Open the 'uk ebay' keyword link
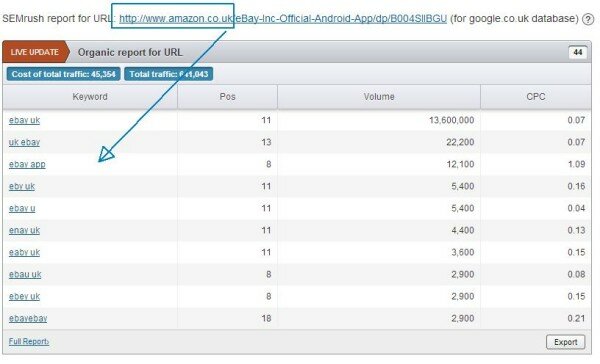600x364 pixels. click(24, 142)
